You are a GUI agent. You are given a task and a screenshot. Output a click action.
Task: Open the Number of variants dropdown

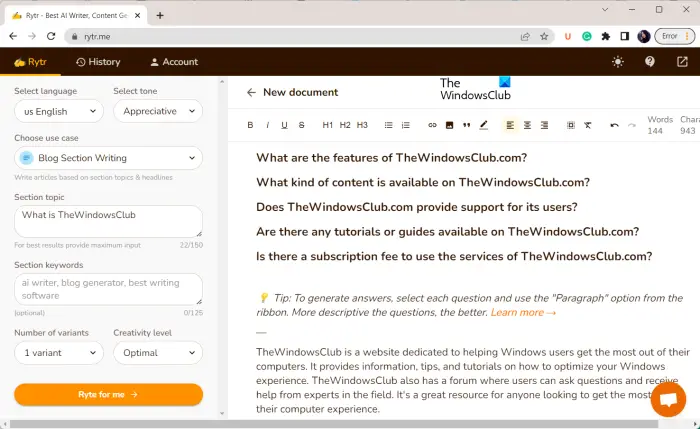59,353
